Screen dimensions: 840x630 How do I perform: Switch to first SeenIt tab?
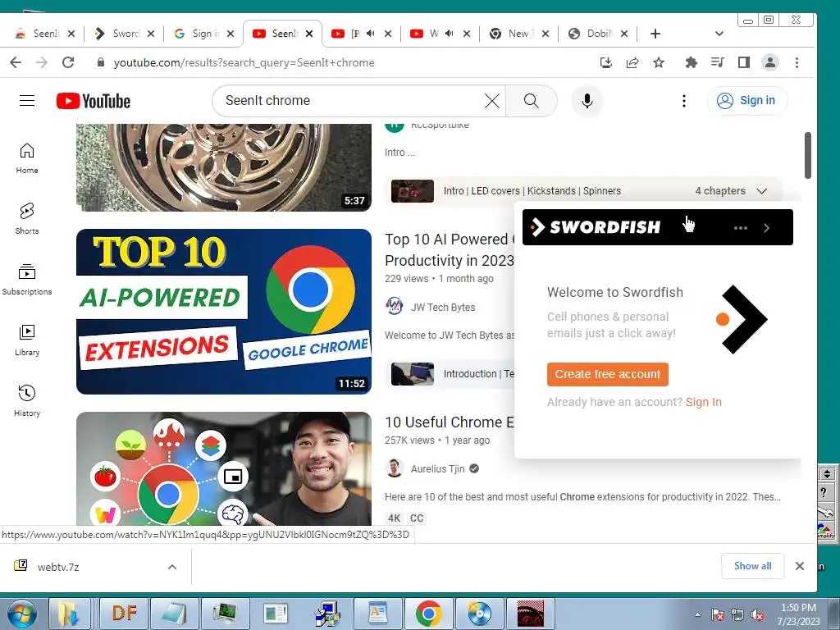point(45,34)
